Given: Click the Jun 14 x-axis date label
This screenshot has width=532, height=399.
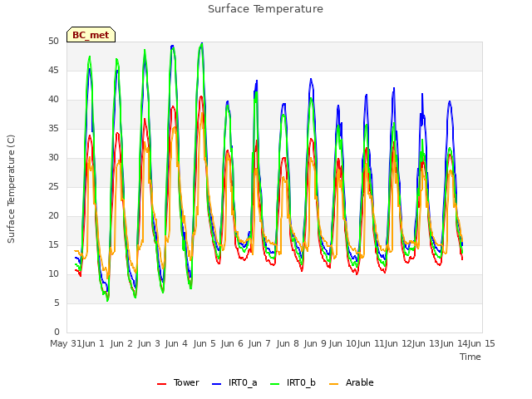Looking at the screenshot, I should pos(454,343).
